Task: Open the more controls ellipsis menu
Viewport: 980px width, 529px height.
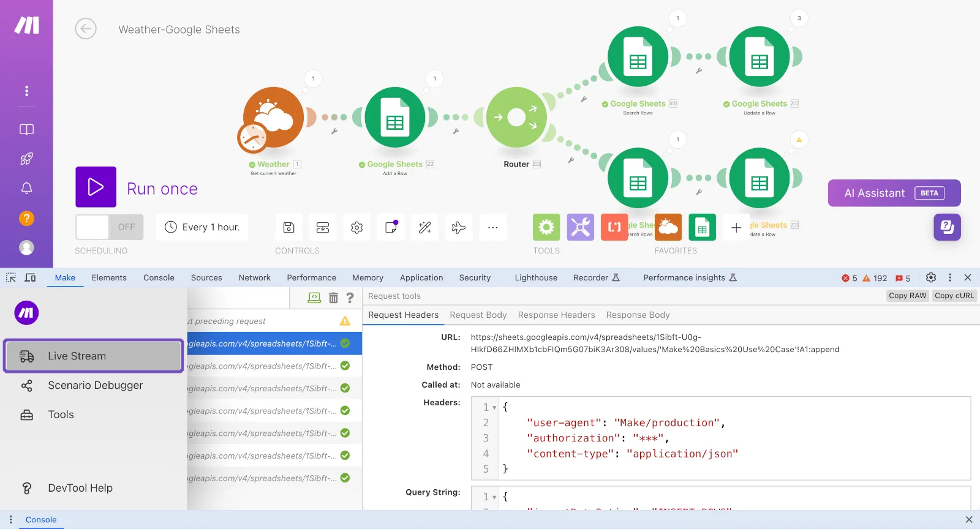Action: [x=492, y=228]
